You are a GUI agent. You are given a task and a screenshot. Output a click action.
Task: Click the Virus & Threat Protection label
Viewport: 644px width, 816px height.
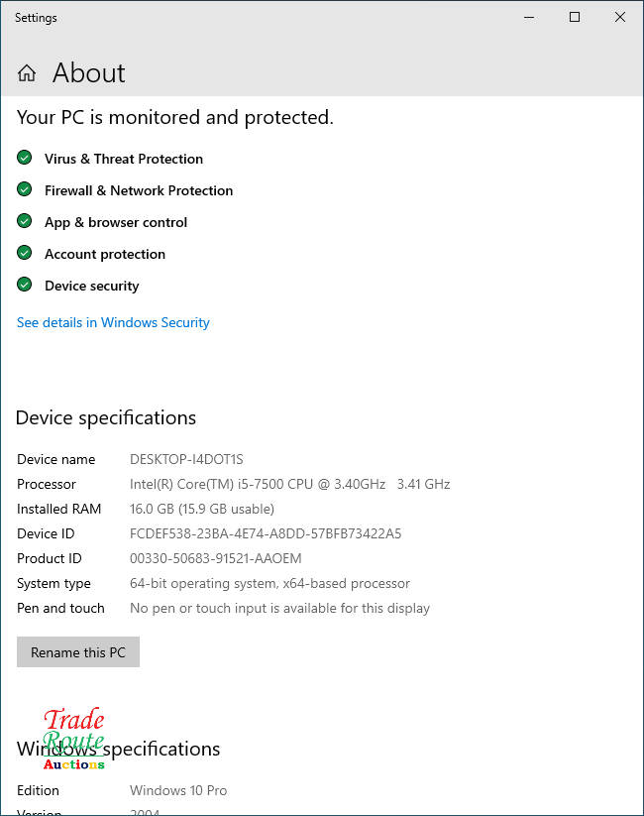(124, 159)
